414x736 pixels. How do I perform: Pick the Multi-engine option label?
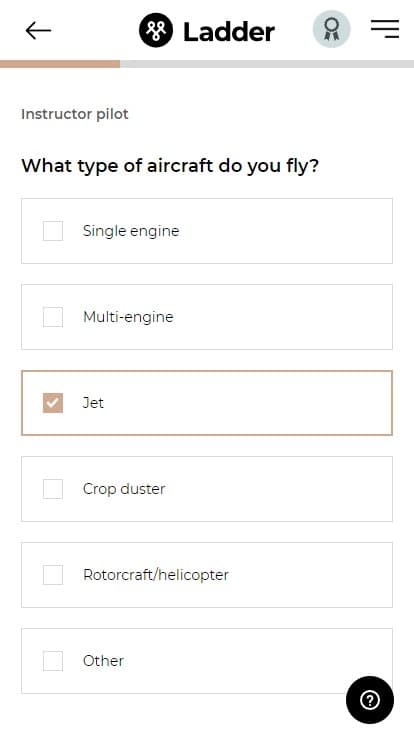click(128, 317)
